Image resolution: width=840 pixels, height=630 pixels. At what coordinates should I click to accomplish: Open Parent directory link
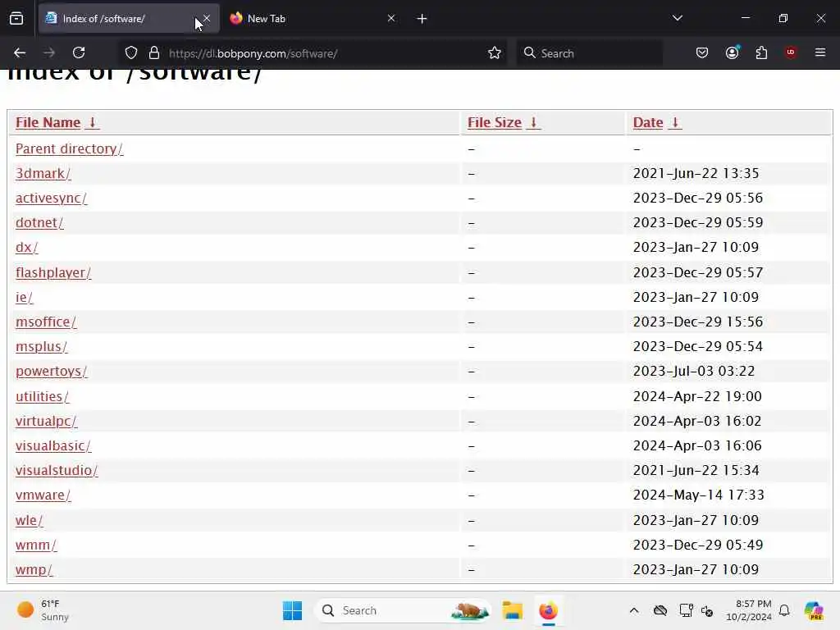[69, 149]
